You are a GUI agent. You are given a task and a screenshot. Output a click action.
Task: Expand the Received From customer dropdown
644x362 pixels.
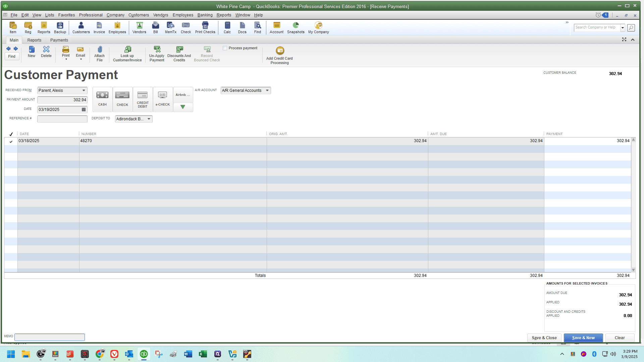[x=84, y=90]
